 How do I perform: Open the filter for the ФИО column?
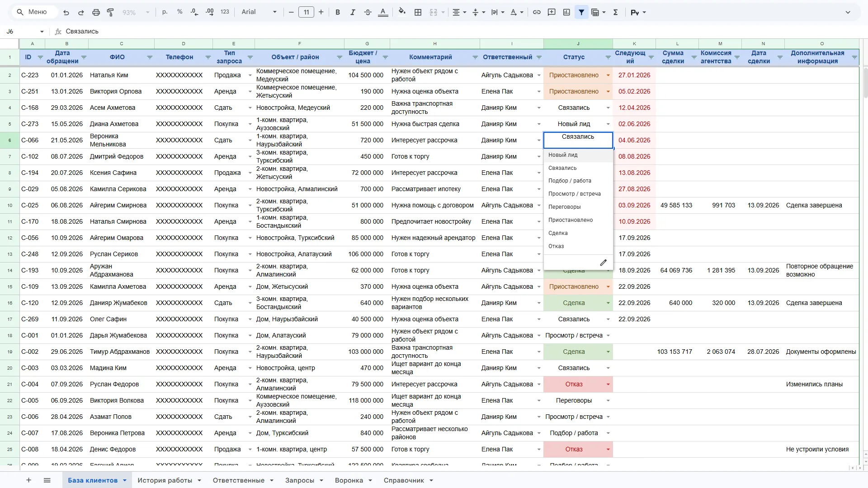click(150, 57)
